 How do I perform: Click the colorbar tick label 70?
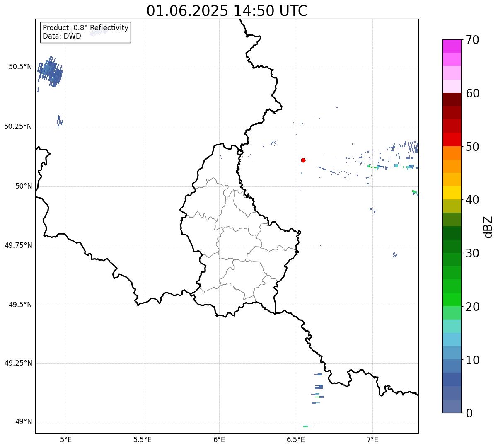pyautogui.click(x=472, y=40)
